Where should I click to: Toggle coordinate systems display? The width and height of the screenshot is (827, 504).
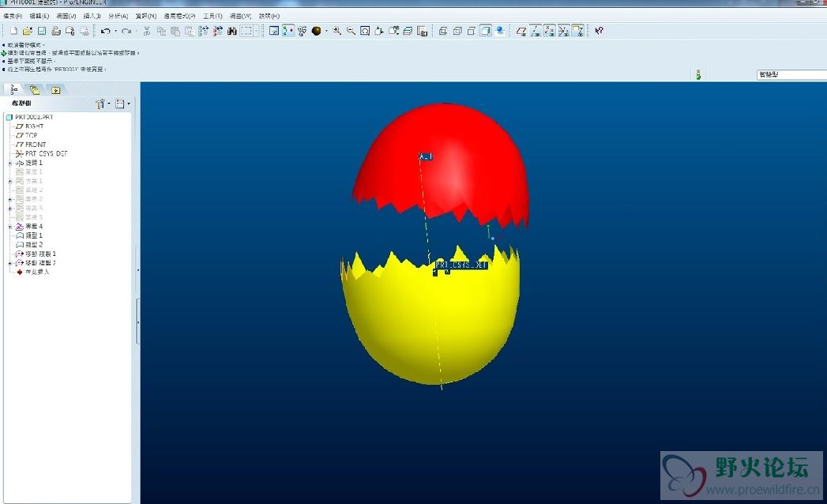coord(564,31)
